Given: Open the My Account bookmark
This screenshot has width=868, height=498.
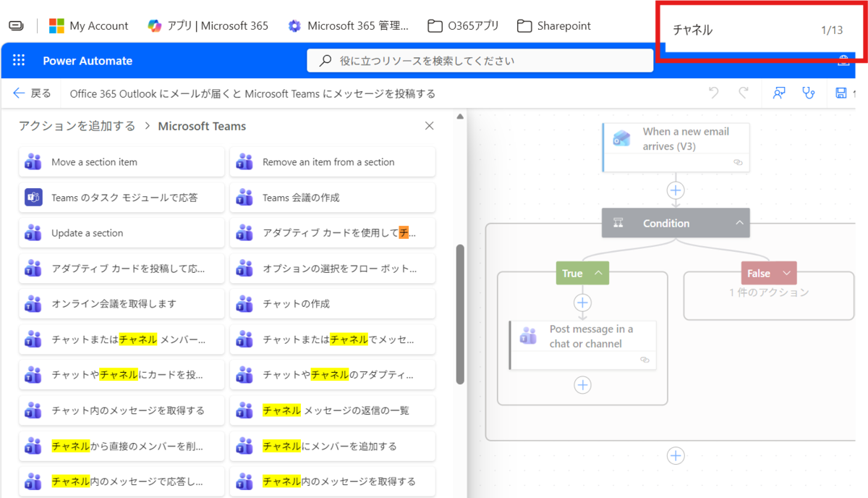Looking at the screenshot, I should pos(88,26).
